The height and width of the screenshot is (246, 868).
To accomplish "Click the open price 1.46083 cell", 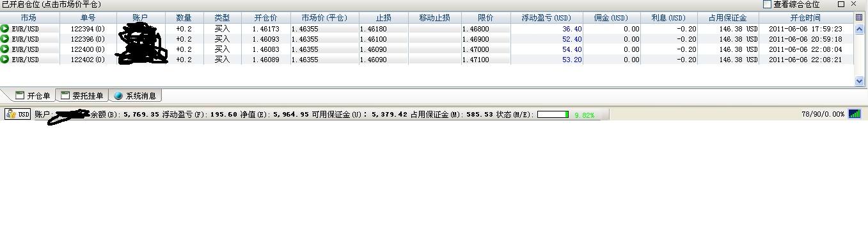I will click(265, 49).
